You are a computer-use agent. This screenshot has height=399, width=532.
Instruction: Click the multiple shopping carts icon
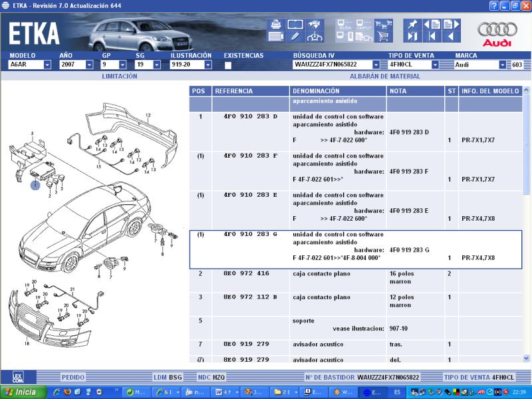coord(384,25)
